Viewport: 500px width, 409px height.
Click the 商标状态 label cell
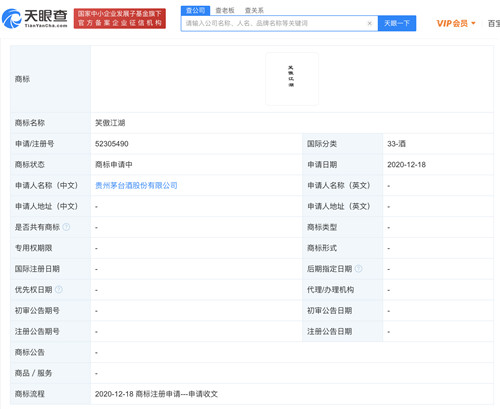coord(50,165)
